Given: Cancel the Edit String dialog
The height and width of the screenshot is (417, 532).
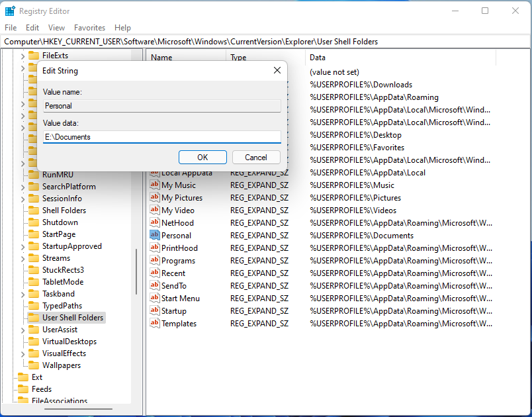Looking at the screenshot, I should [x=256, y=158].
